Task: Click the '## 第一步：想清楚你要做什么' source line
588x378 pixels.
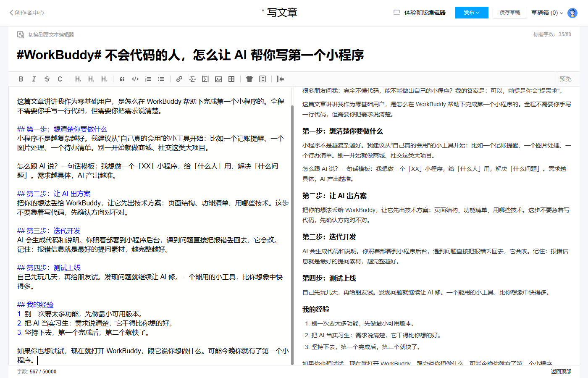Action: coord(62,129)
